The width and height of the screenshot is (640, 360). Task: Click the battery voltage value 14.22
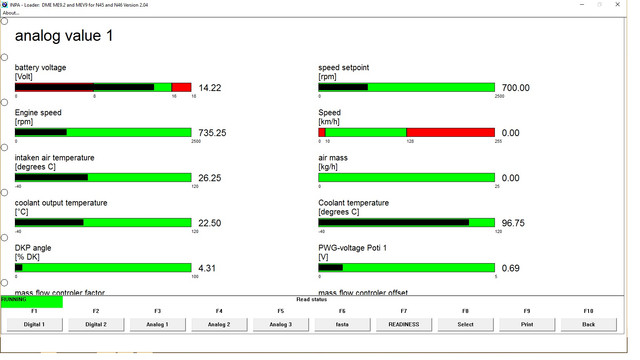pyautogui.click(x=210, y=88)
